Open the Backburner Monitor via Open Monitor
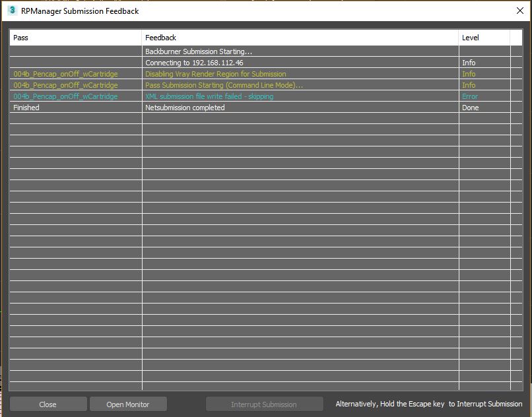 coord(128,404)
